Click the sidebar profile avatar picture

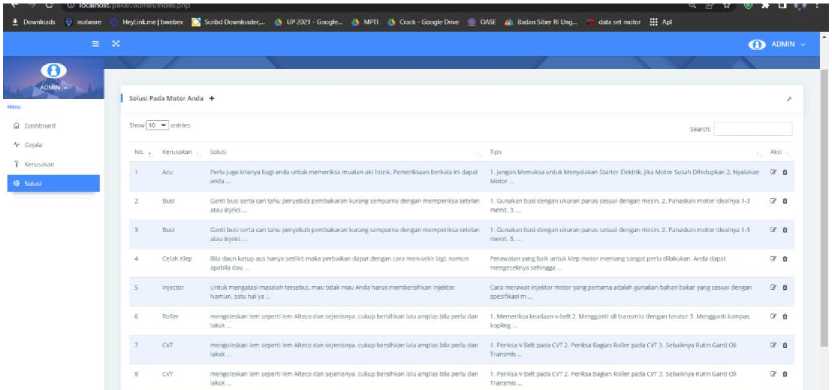pos(54,70)
